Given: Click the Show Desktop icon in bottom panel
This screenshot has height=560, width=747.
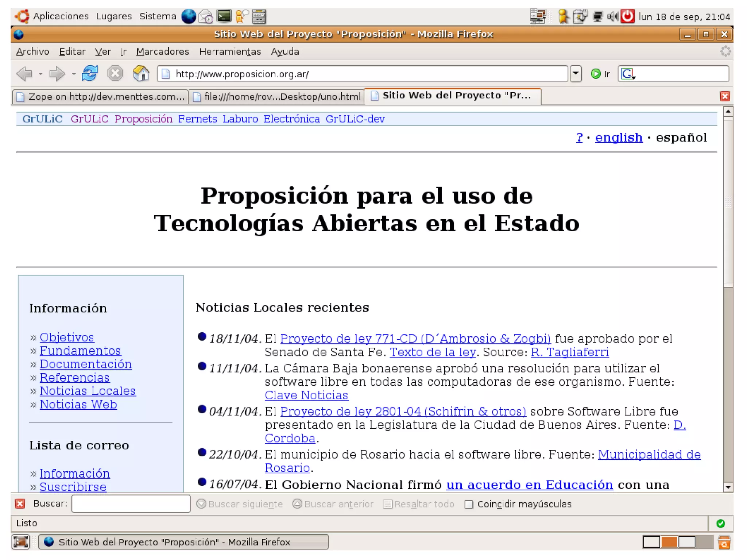Looking at the screenshot, I should (21, 542).
